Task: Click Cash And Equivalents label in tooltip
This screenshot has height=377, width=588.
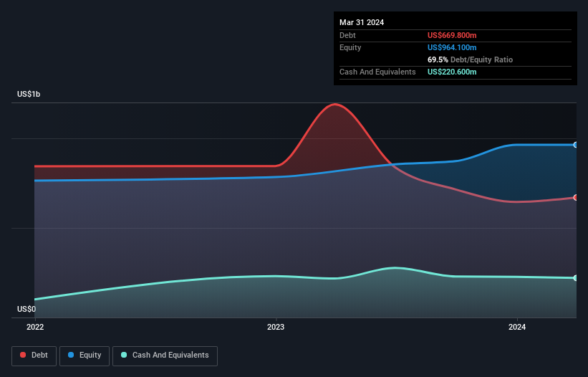Action: pos(377,72)
